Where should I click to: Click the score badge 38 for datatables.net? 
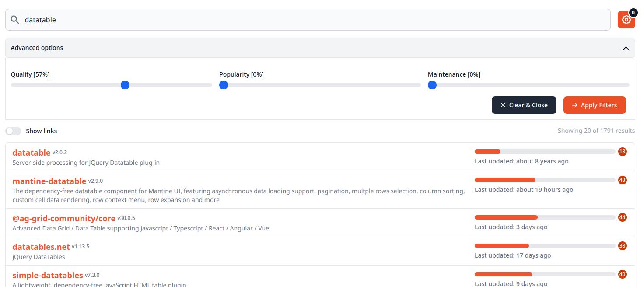622,246
